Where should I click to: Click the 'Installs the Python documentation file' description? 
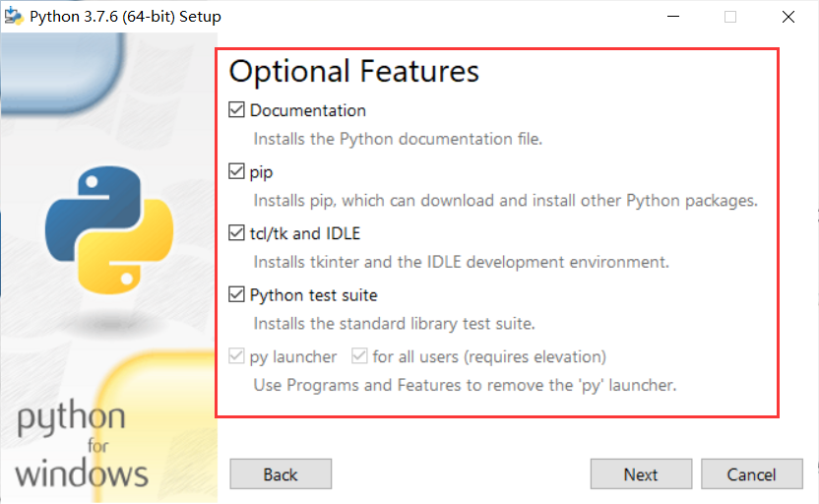click(x=398, y=139)
